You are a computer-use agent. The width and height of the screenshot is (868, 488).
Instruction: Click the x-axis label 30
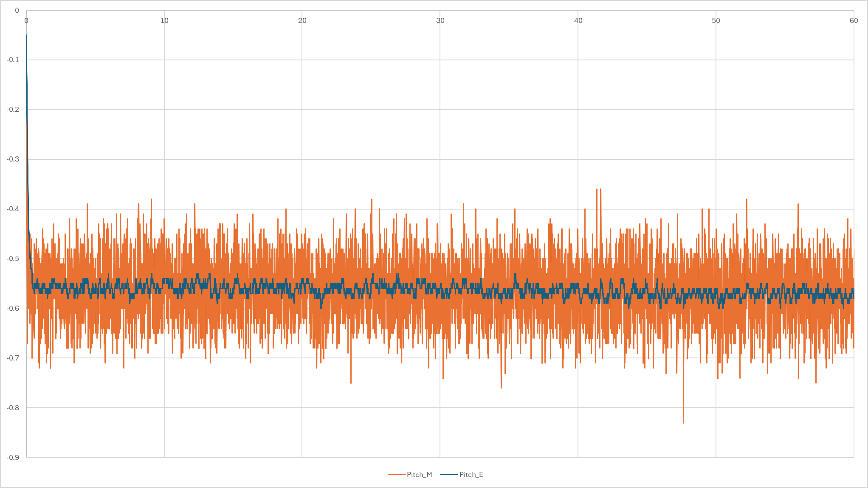pos(440,20)
